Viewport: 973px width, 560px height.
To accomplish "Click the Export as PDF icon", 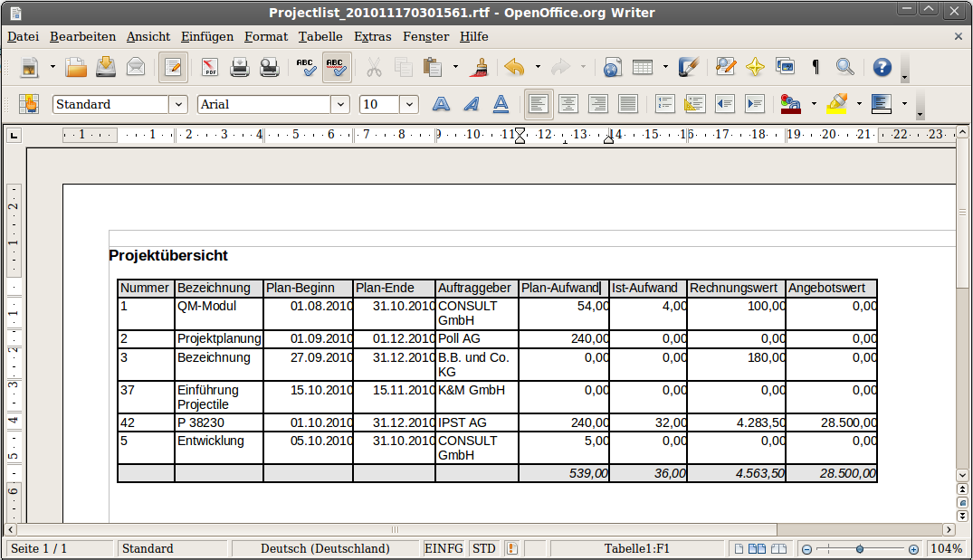I will point(210,68).
